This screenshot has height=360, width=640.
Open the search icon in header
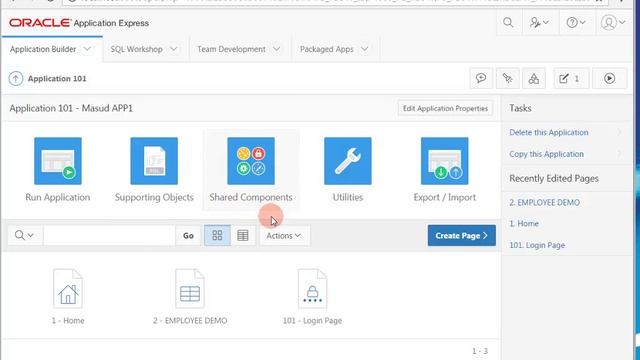click(508, 22)
